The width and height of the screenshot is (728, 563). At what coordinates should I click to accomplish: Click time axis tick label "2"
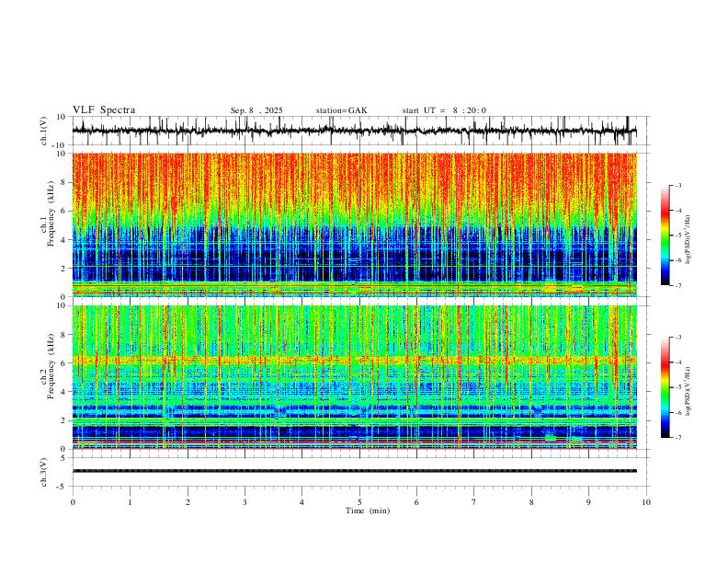(188, 502)
